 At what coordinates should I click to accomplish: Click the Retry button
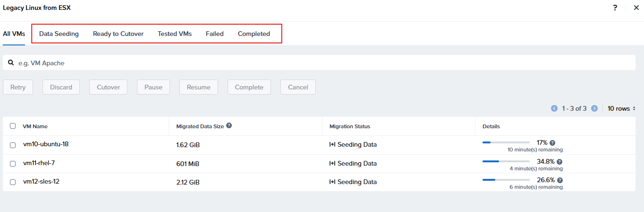(18, 87)
